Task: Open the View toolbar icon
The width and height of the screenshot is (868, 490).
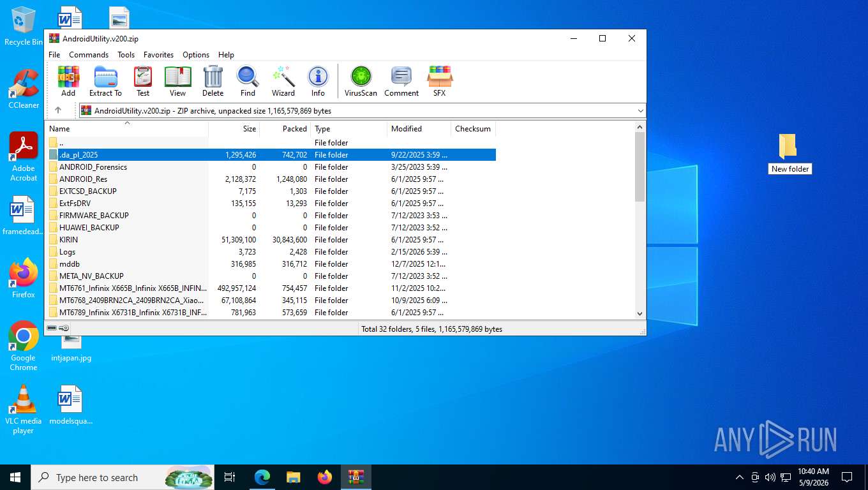Action: 177,81
